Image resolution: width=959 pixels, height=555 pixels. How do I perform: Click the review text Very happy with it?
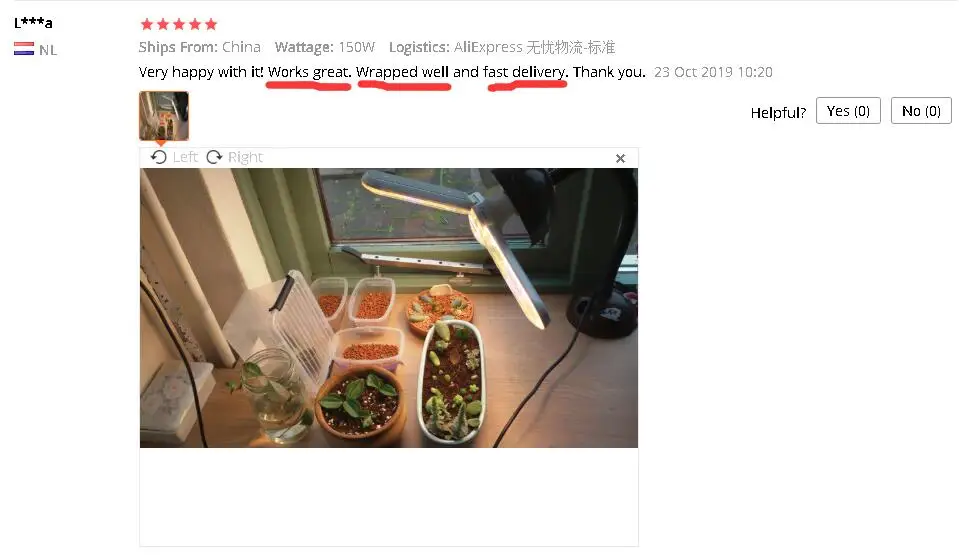click(x=201, y=72)
